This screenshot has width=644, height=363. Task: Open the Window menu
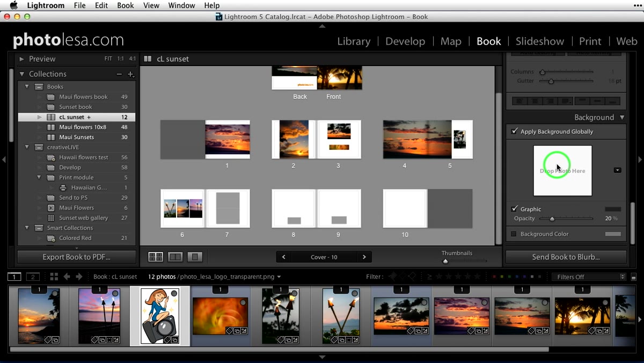tap(181, 5)
